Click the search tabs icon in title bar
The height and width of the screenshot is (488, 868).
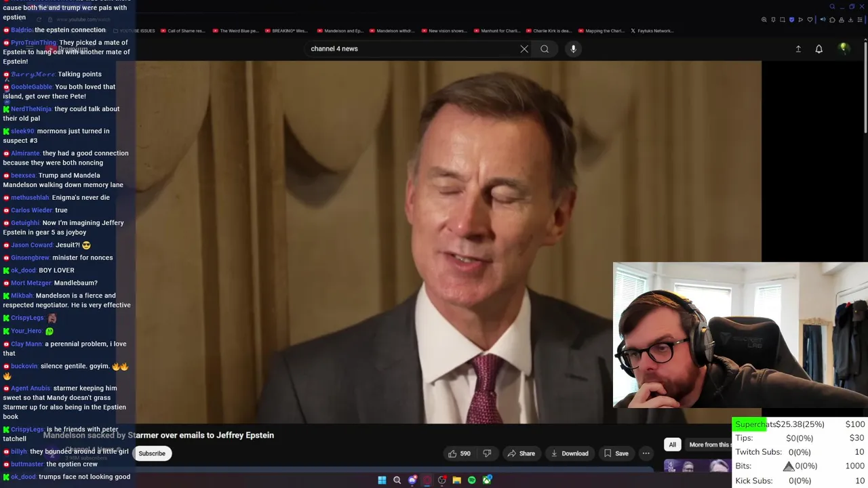coord(832,7)
